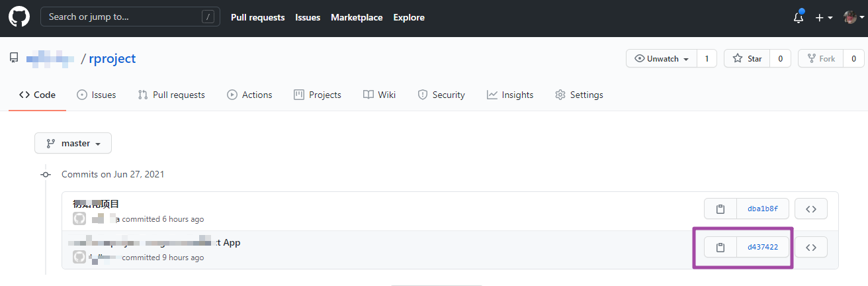Viewport: 868px width, 286px height.
Task: Open the commit titled 初始化项目
Action: (96, 204)
